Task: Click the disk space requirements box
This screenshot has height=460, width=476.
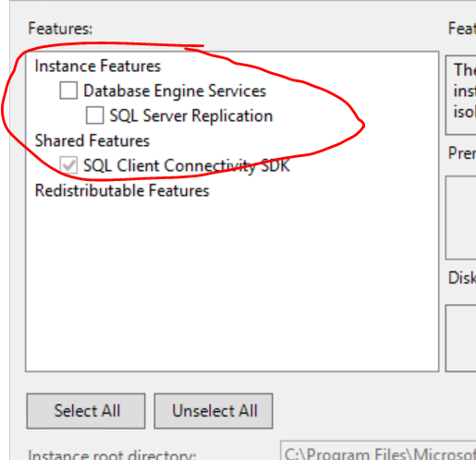Action: [x=461, y=338]
